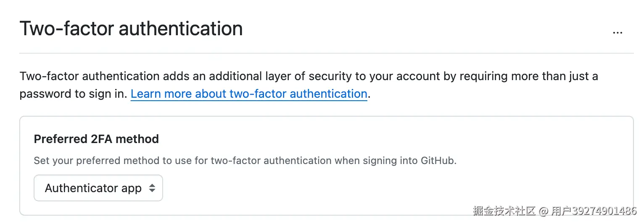Click "Learn more about two-factor authentication" link

[x=249, y=94]
